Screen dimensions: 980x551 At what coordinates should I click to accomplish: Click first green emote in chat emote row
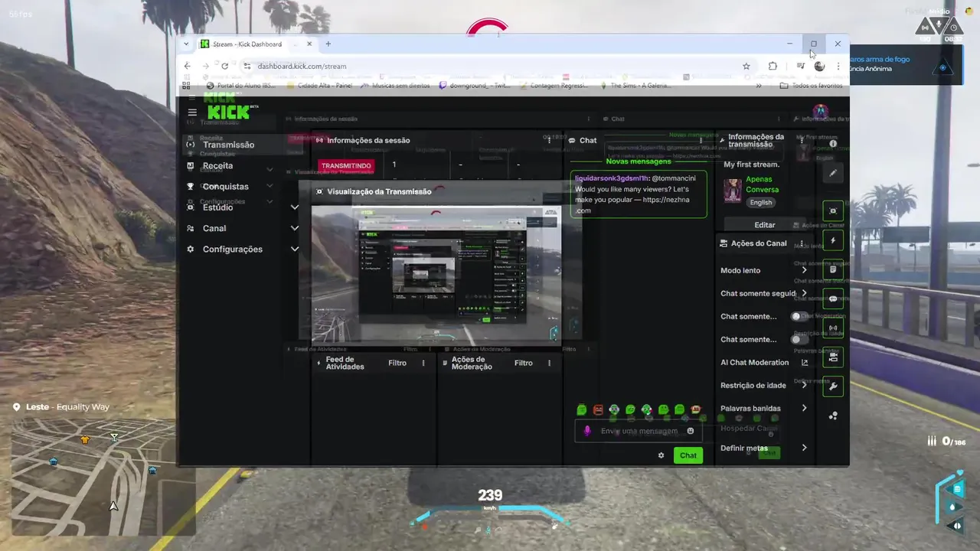coord(582,410)
